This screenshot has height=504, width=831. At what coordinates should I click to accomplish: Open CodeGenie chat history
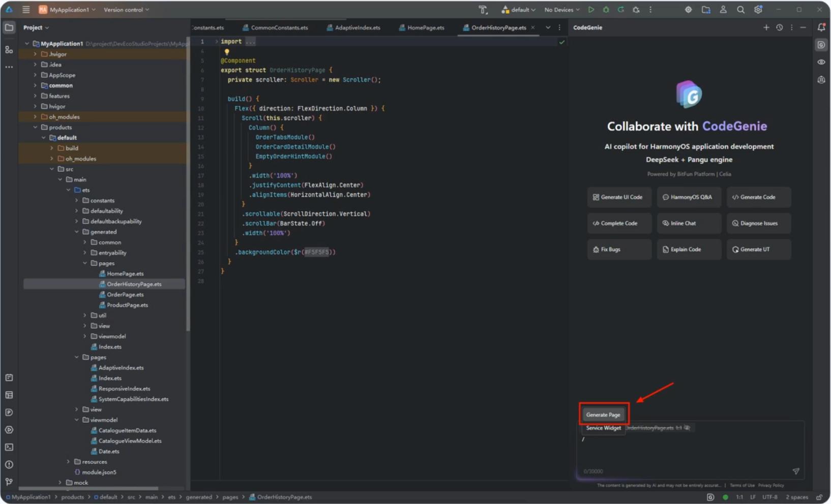tap(779, 27)
